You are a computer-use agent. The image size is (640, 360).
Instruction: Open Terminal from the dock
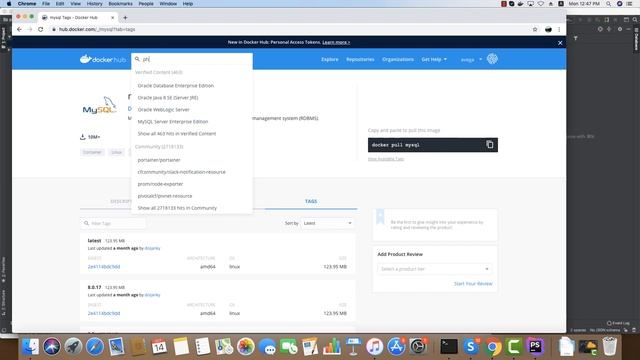(x=449, y=347)
